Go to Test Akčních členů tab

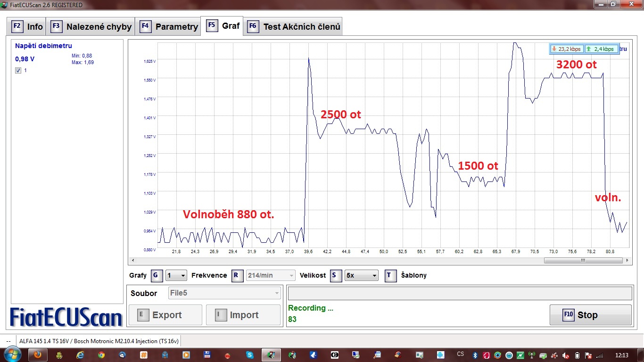coord(294,26)
